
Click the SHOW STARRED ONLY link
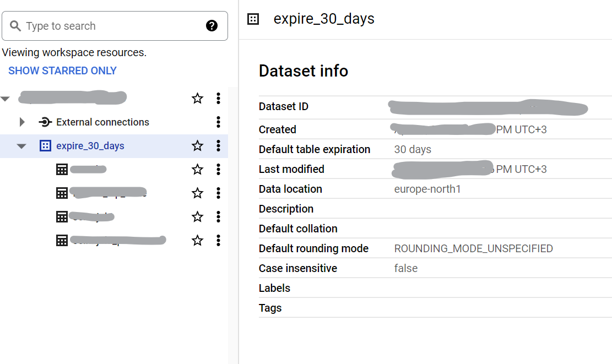click(x=62, y=70)
